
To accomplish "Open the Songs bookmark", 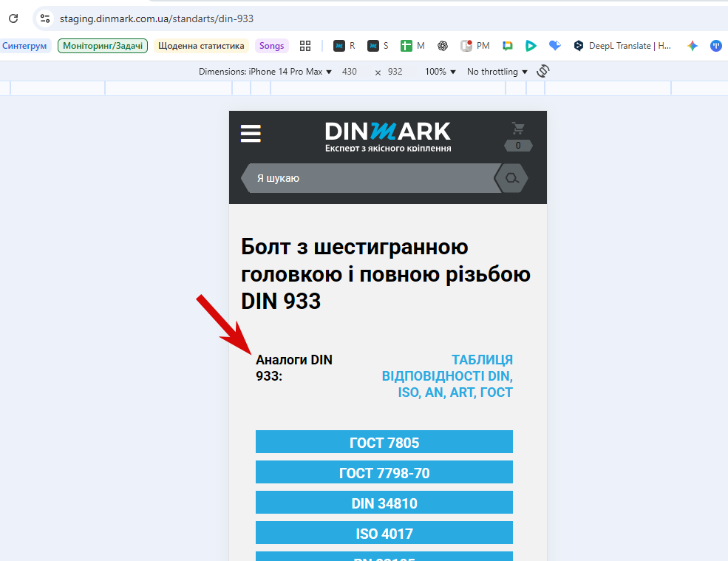I will (271, 46).
